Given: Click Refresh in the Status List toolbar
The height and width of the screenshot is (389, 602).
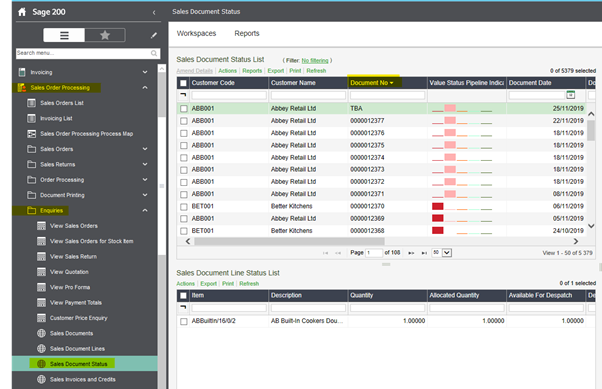Looking at the screenshot, I should 316,71.
